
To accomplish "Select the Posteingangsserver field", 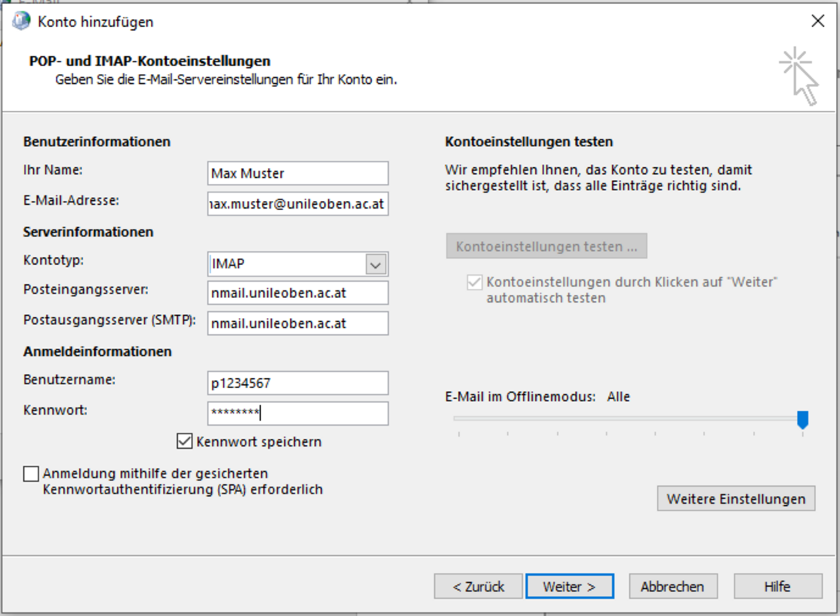I will pos(298,293).
